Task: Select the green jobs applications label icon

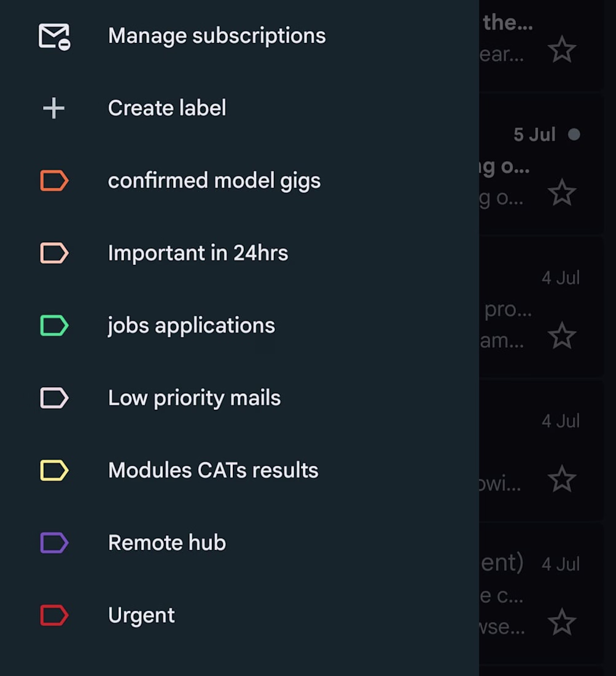Action: (x=54, y=325)
